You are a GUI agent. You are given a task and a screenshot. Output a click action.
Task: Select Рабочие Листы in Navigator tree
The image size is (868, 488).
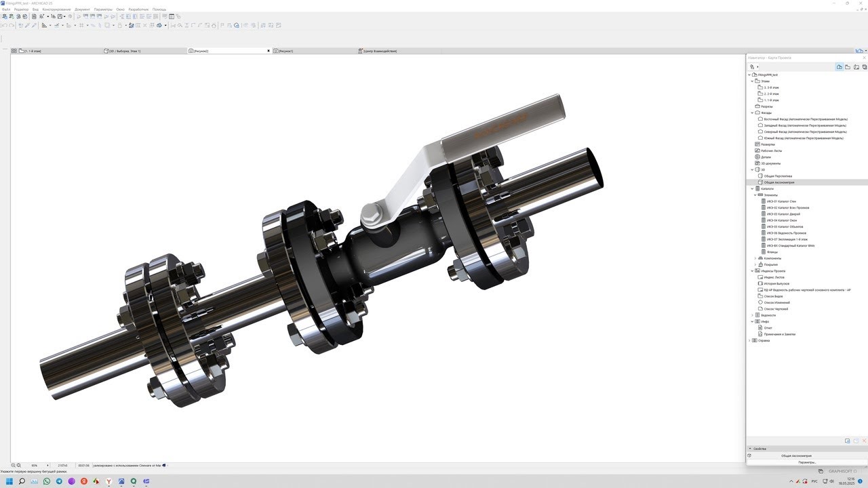pyautogui.click(x=771, y=150)
